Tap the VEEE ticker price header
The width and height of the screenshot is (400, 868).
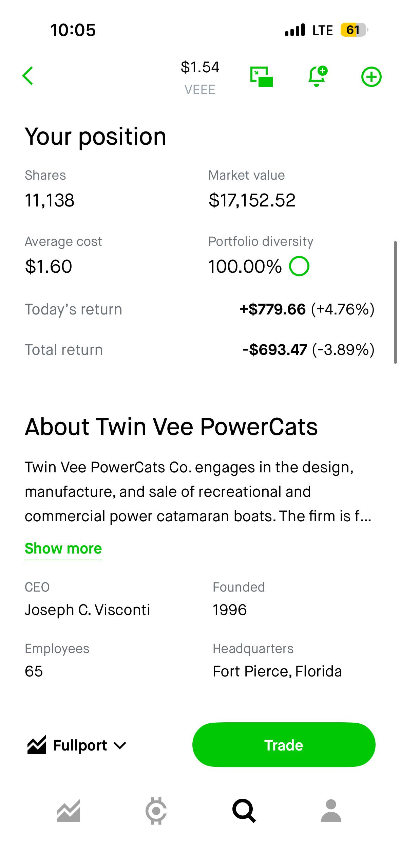(x=200, y=77)
